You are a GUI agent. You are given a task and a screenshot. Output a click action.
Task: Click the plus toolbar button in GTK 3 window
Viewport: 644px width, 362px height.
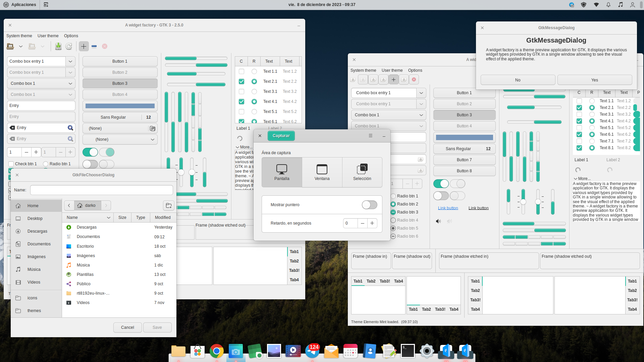pyautogui.click(x=84, y=46)
